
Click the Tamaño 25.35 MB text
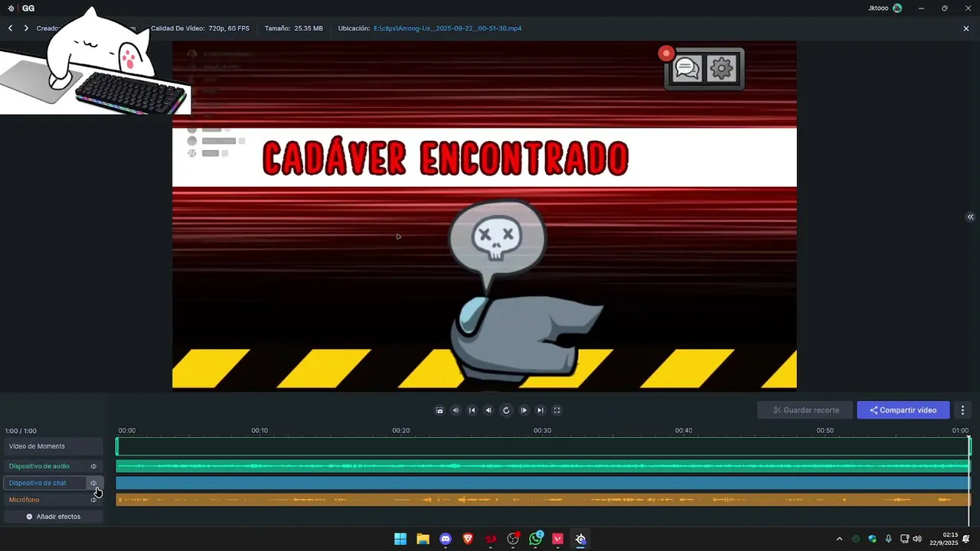[x=294, y=28]
